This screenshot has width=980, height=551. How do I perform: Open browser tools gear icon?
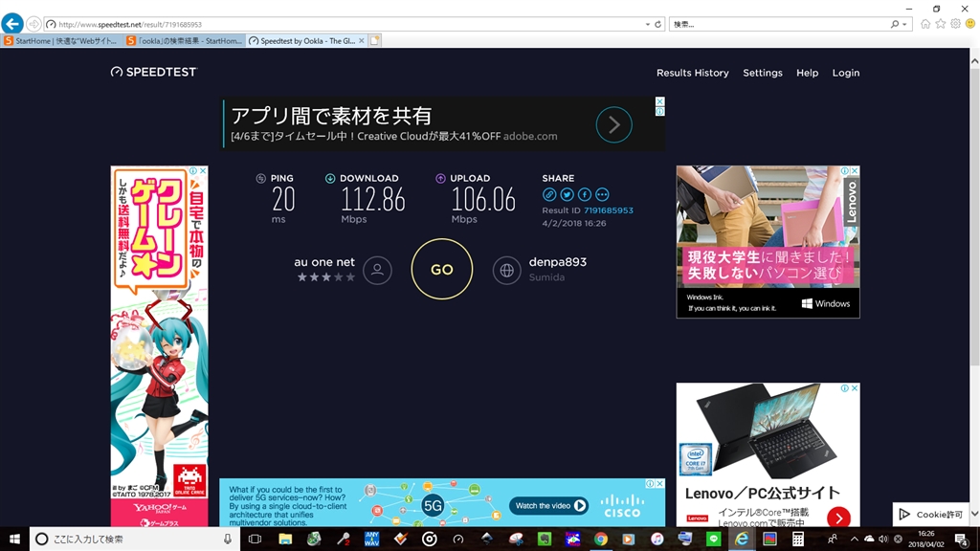(x=956, y=24)
